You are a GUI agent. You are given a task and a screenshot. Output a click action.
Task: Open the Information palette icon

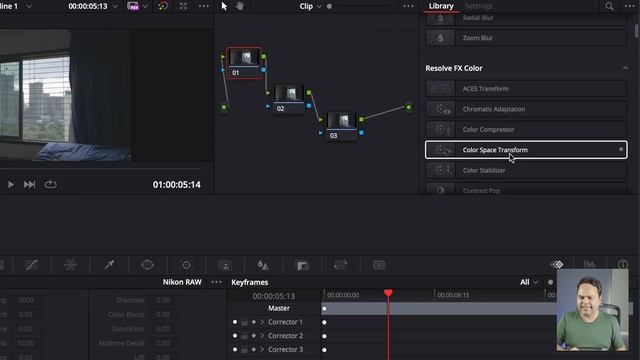623,264
